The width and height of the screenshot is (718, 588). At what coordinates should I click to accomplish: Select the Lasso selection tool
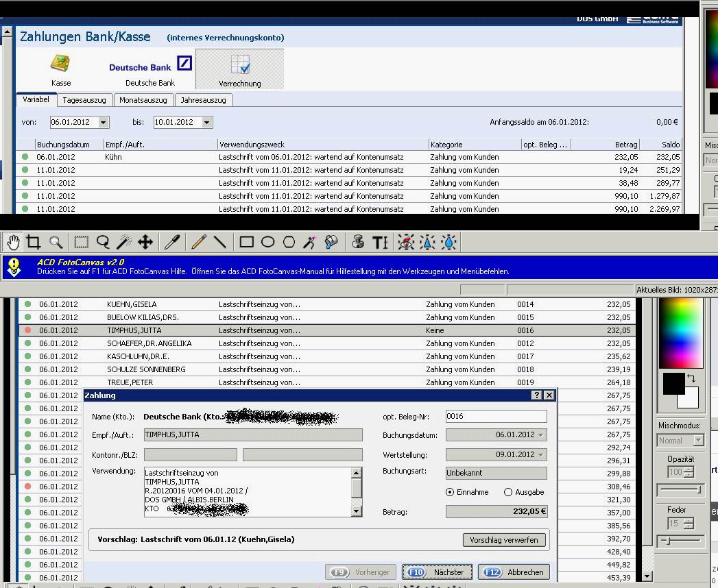tap(103, 242)
